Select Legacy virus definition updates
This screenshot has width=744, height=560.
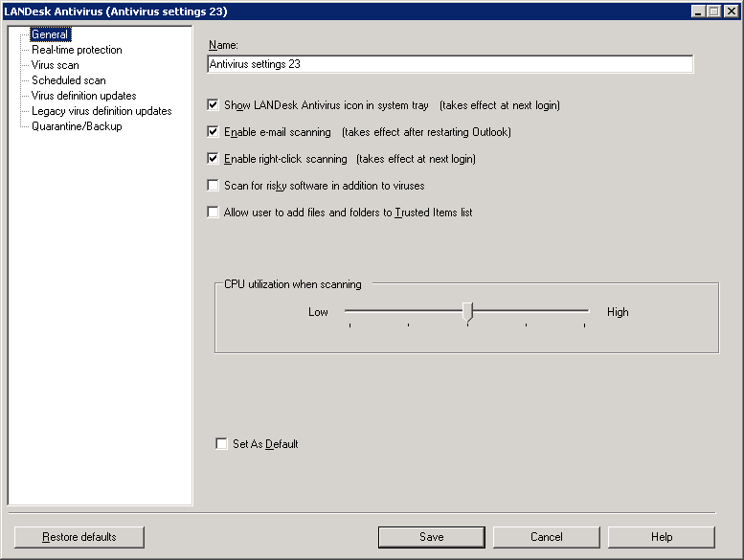pyautogui.click(x=101, y=111)
